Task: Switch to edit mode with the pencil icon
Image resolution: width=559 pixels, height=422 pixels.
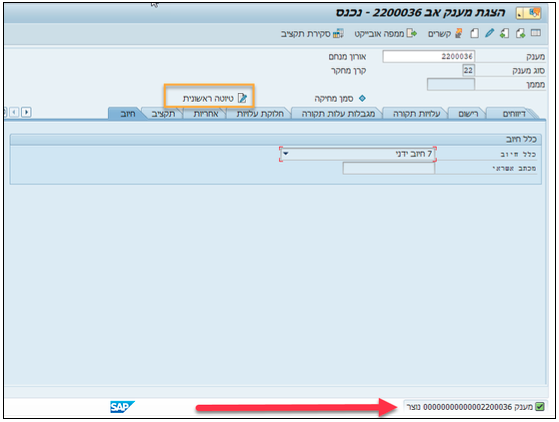Action: coord(489,33)
